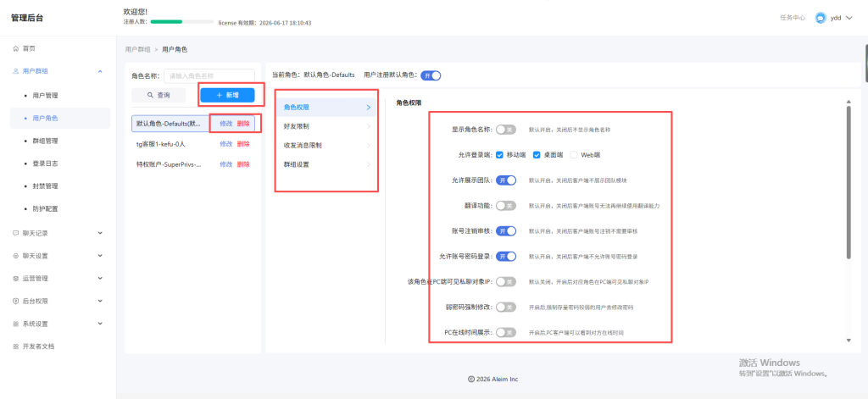The height and width of the screenshot is (399, 868).
Task: Open the 首页 home icon
Action: pos(15,48)
